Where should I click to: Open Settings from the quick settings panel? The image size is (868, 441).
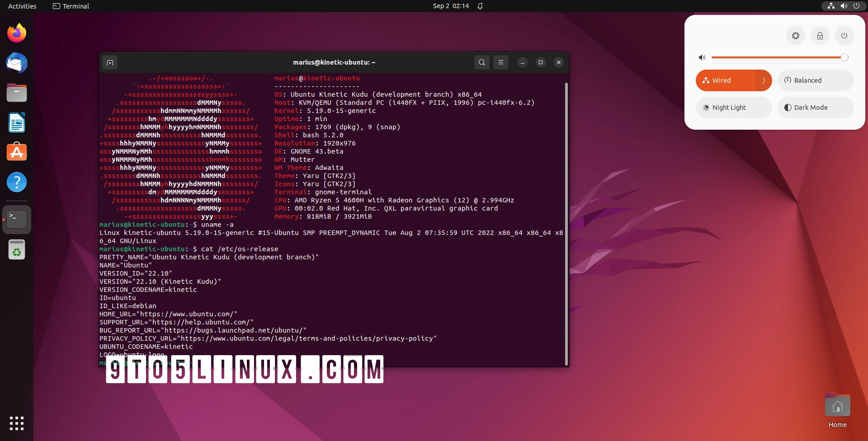pyautogui.click(x=795, y=36)
